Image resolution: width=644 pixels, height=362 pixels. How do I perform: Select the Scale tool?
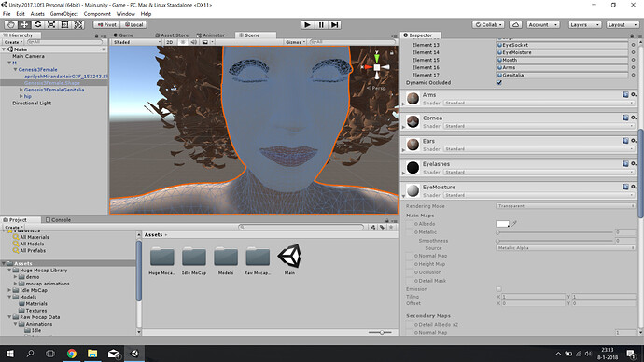point(51,24)
